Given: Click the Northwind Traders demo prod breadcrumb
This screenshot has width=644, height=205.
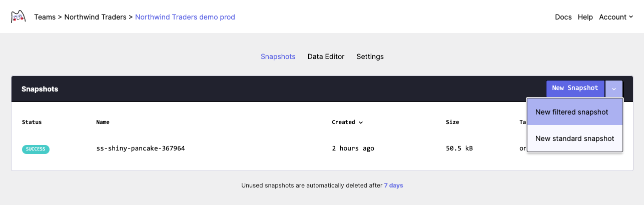Looking at the screenshot, I should click(x=185, y=17).
